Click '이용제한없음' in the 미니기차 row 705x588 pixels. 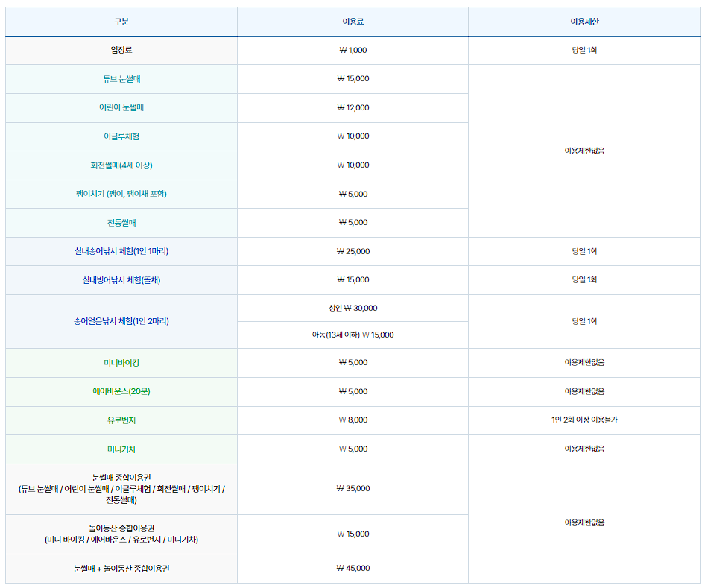pyautogui.click(x=584, y=449)
